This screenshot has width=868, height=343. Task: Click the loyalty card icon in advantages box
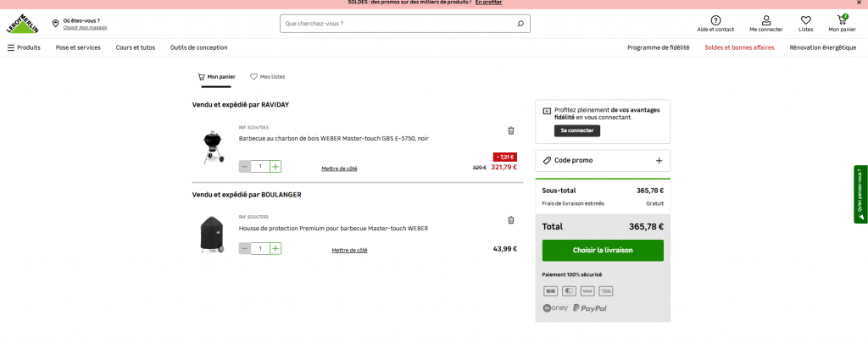pyautogui.click(x=547, y=111)
